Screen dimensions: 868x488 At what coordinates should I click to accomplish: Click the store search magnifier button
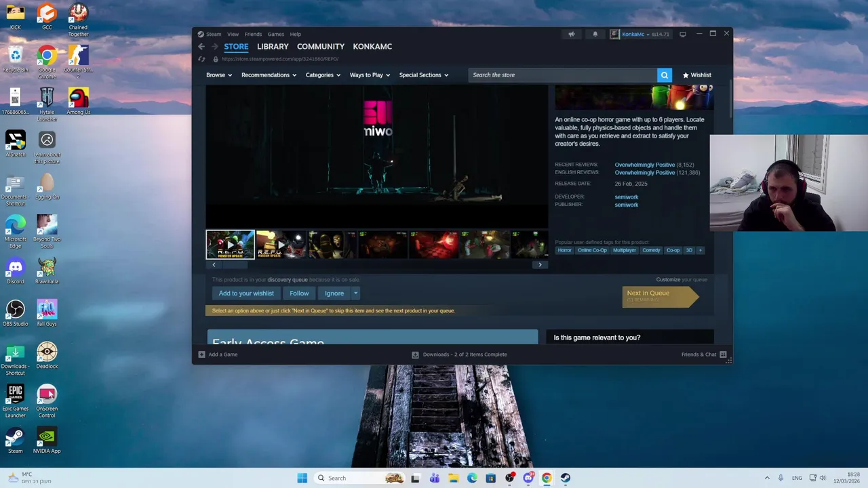point(664,75)
